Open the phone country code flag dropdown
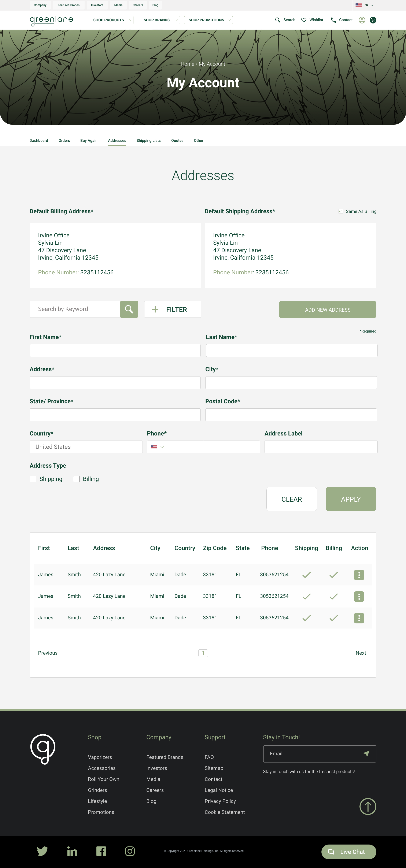This screenshot has height=868, width=406. (x=157, y=447)
